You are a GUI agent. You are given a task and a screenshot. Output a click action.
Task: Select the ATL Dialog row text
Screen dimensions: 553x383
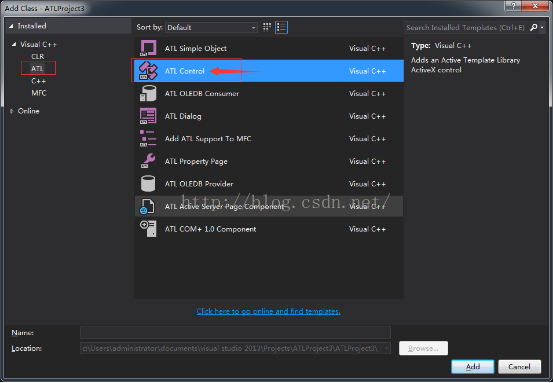[183, 116]
